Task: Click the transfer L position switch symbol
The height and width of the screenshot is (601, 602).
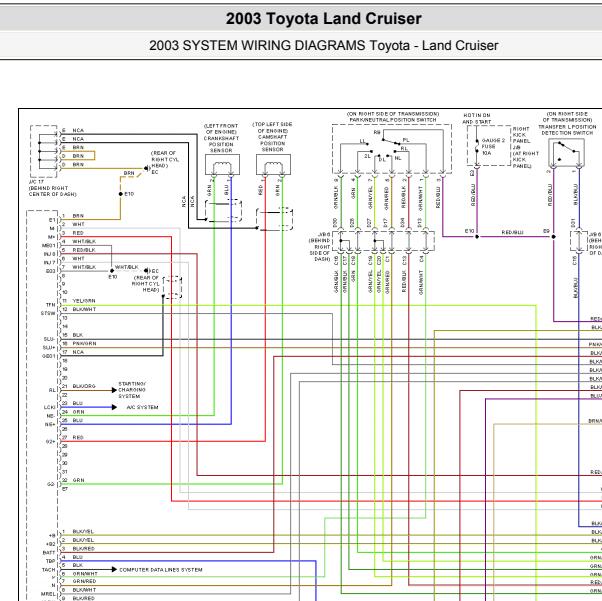Action: 567,152
